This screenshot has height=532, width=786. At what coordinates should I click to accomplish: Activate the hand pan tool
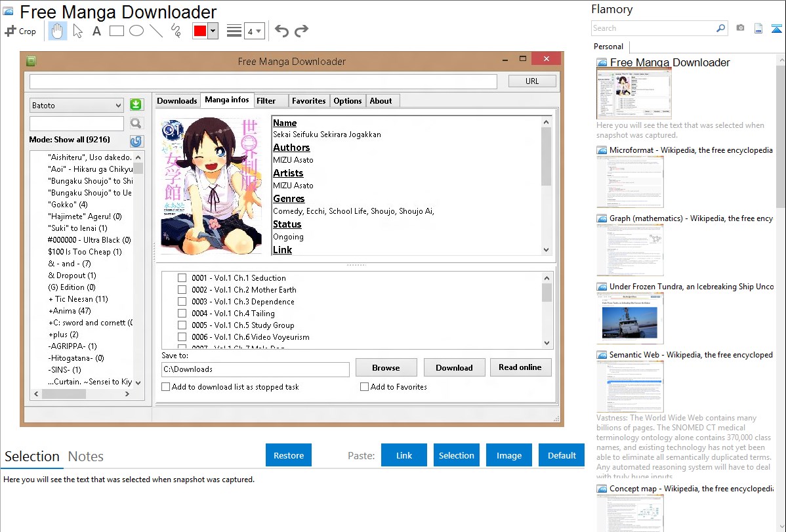[x=57, y=31]
